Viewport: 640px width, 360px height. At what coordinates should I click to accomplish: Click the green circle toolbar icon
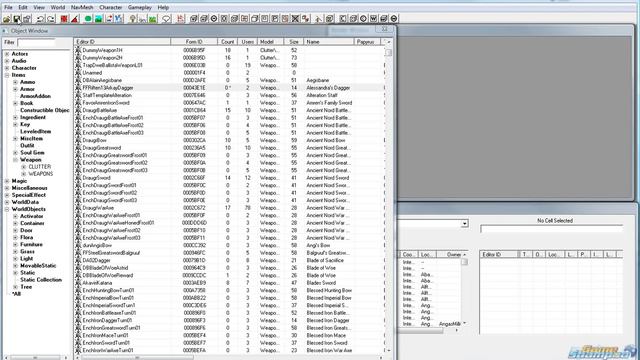[88, 19]
